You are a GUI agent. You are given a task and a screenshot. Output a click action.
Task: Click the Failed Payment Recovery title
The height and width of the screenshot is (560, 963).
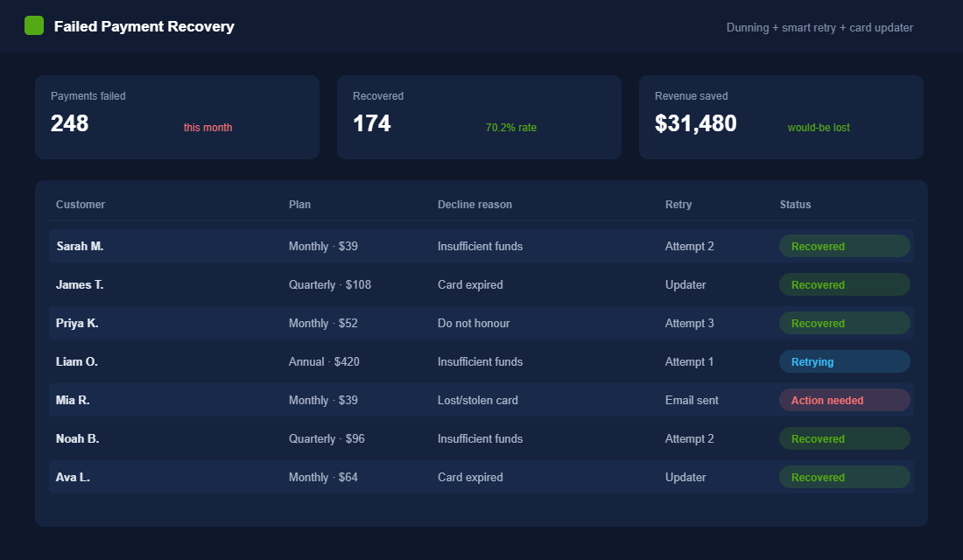[144, 26]
